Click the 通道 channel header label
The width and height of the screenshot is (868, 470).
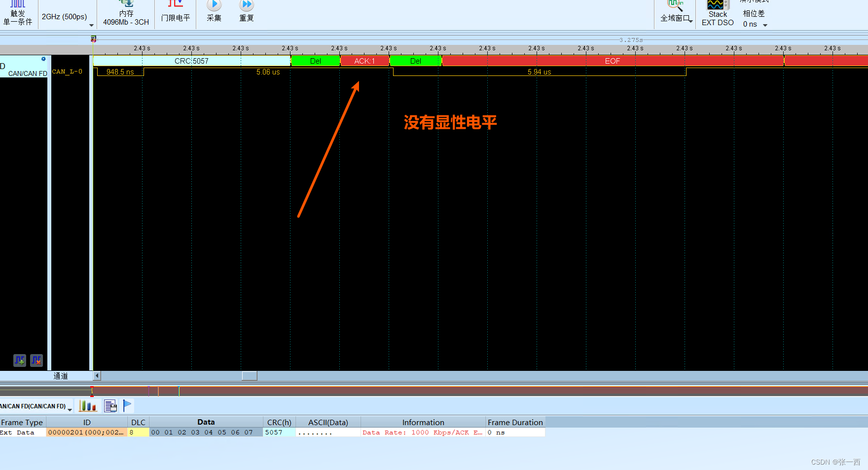[x=61, y=376]
